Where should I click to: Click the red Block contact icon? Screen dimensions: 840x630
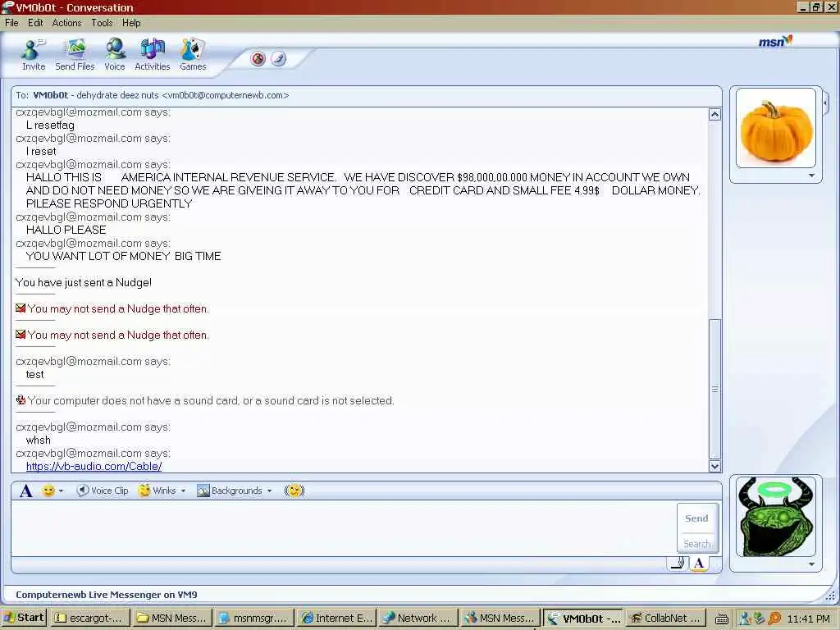tap(258, 59)
